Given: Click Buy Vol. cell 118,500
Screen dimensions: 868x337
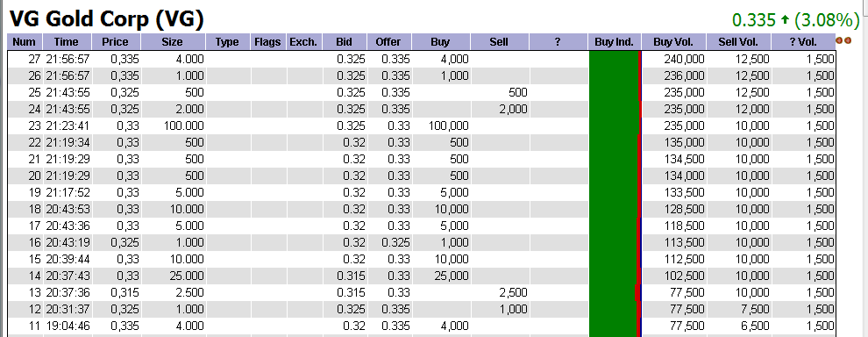Looking at the screenshot, I should tap(684, 226).
